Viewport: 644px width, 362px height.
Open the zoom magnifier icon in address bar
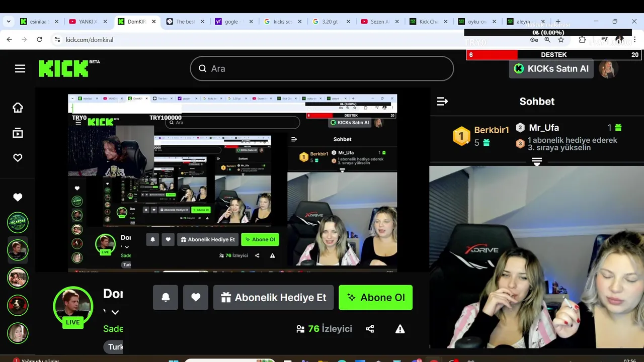(x=547, y=40)
